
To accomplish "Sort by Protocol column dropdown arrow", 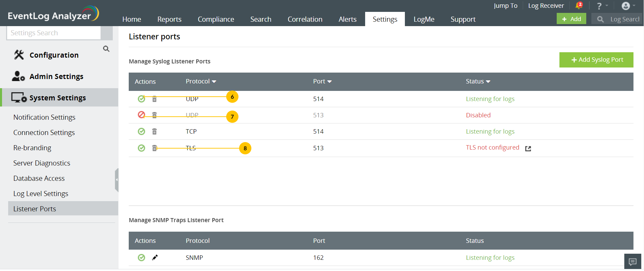I will coord(214,81).
